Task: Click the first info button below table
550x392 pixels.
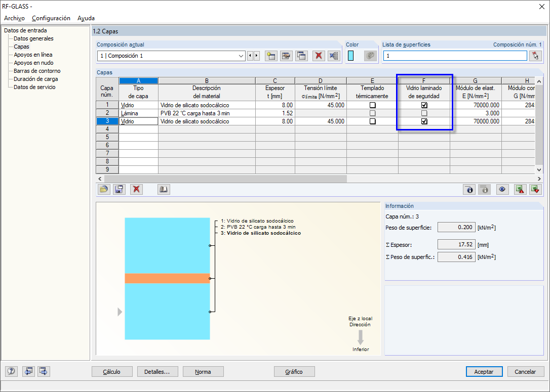Action: pyautogui.click(x=469, y=189)
